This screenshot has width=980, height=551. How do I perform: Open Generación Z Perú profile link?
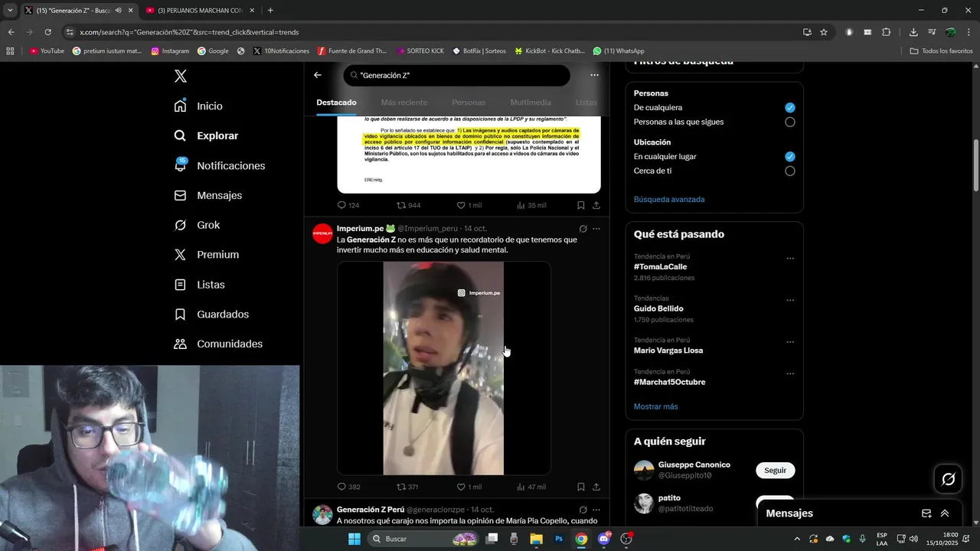[371, 510]
